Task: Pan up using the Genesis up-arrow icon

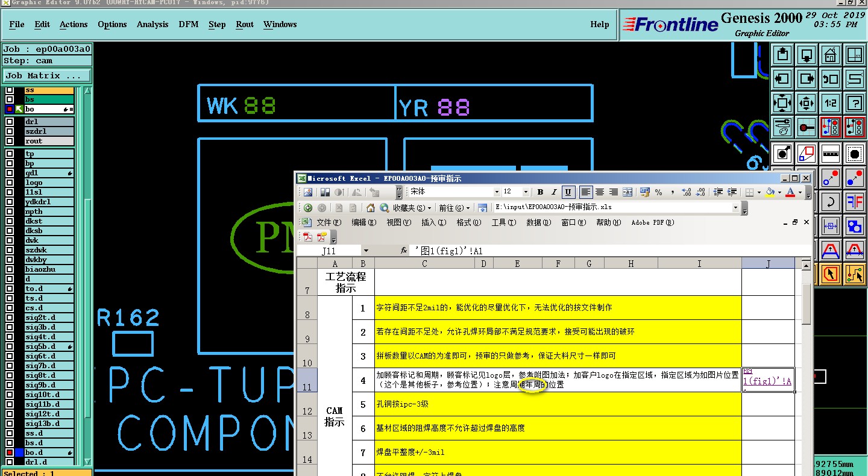Action: tap(782, 55)
